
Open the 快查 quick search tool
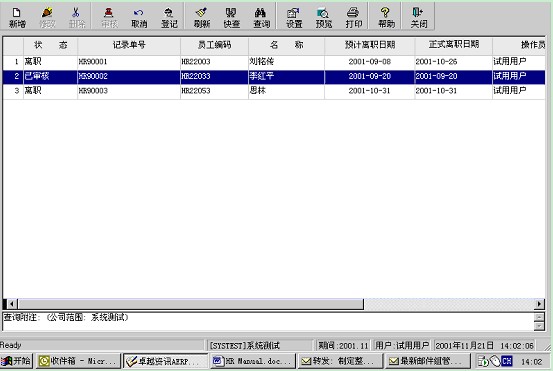pyautogui.click(x=231, y=17)
